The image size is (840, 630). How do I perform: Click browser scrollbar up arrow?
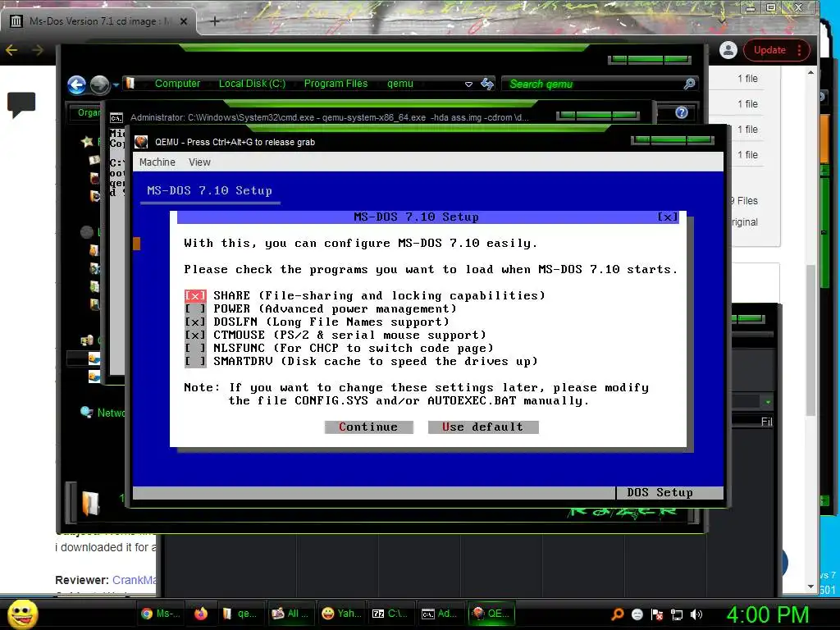(810, 72)
